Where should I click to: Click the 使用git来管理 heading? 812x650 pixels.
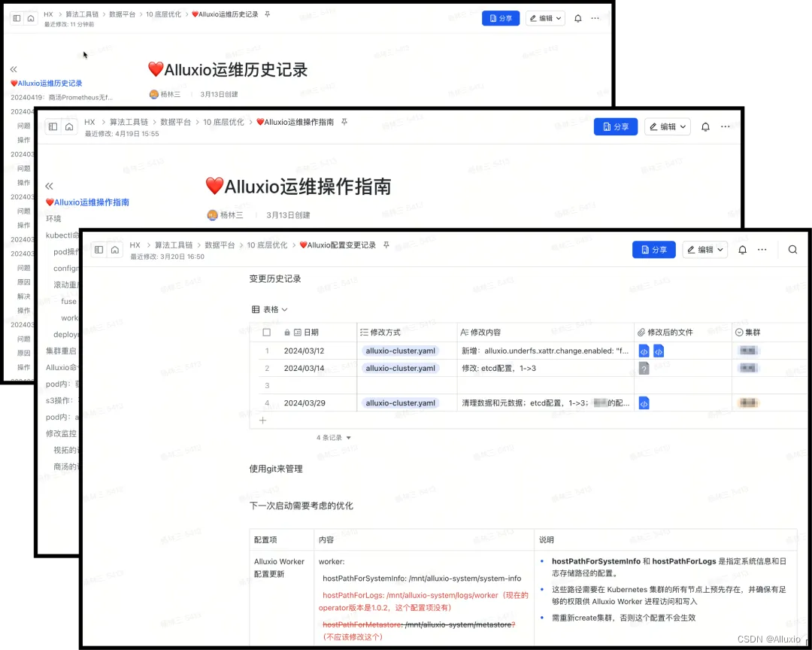[x=275, y=469]
